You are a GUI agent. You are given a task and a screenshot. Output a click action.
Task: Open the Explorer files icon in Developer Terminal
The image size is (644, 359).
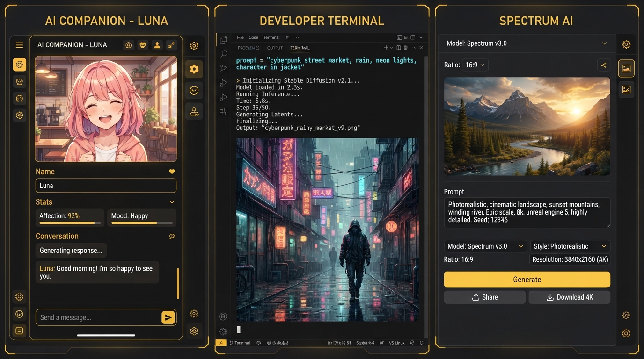(223, 40)
